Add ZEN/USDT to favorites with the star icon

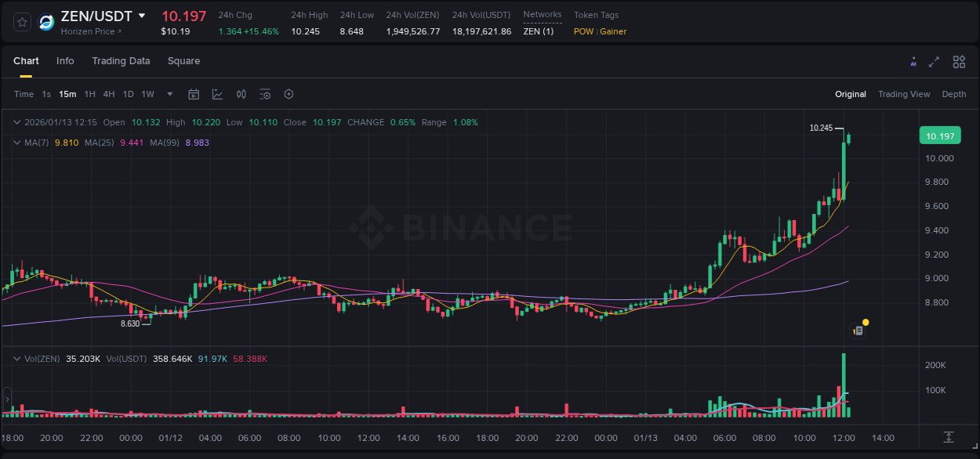tap(21, 21)
